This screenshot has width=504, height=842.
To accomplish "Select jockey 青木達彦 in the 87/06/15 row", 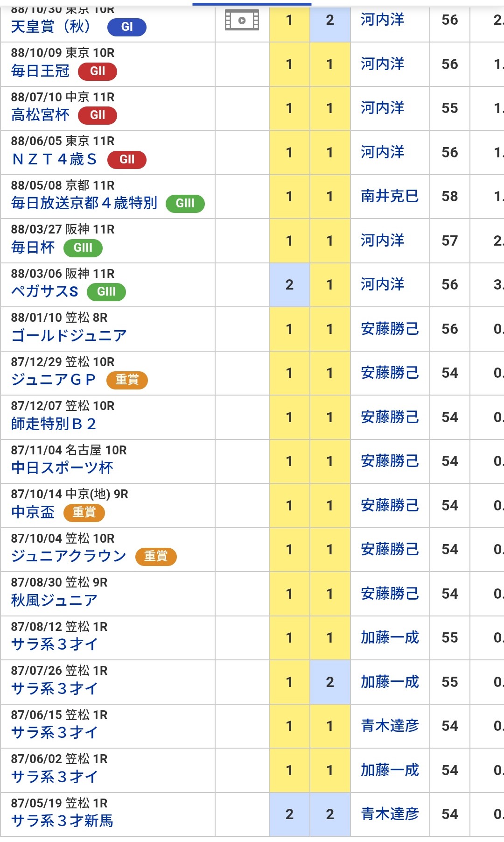I will pos(390,726).
